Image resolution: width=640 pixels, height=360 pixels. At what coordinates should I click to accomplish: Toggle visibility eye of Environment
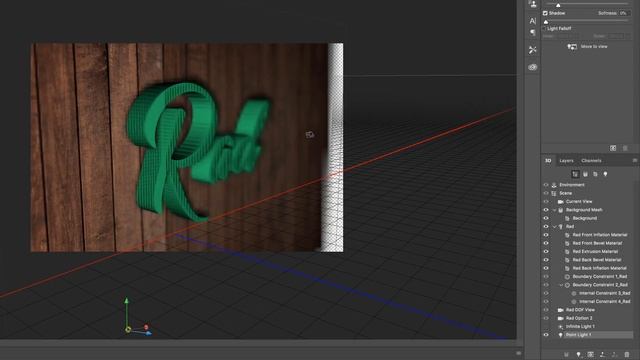tap(546, 185)
